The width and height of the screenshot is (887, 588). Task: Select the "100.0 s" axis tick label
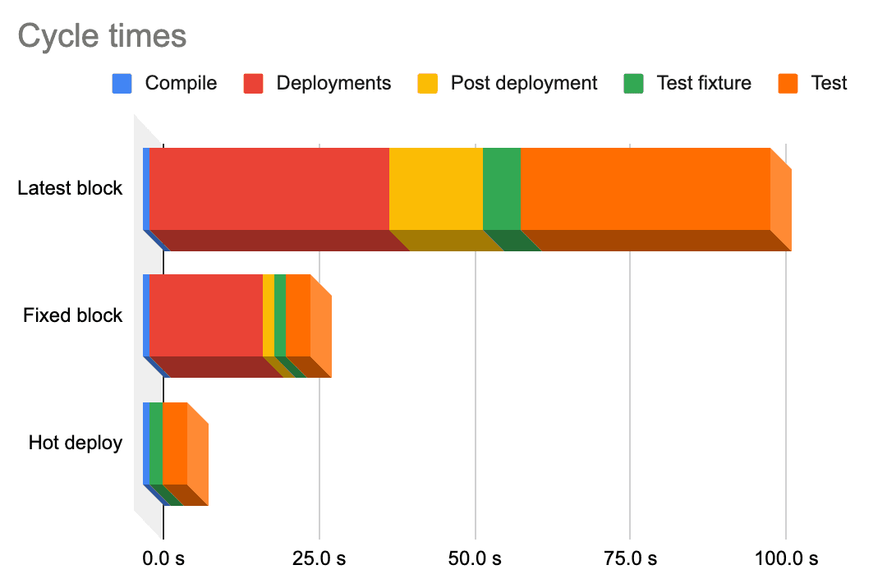(x=786, y=559)
